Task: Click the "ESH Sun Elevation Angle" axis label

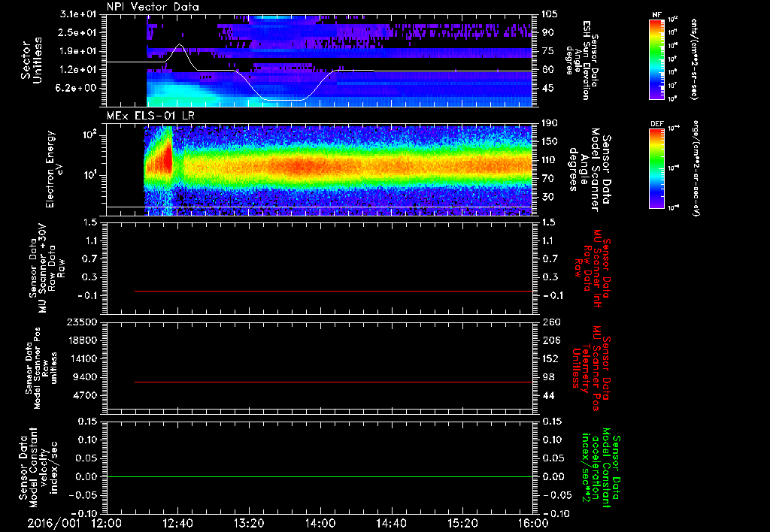Action: click(x=581, y=60)
